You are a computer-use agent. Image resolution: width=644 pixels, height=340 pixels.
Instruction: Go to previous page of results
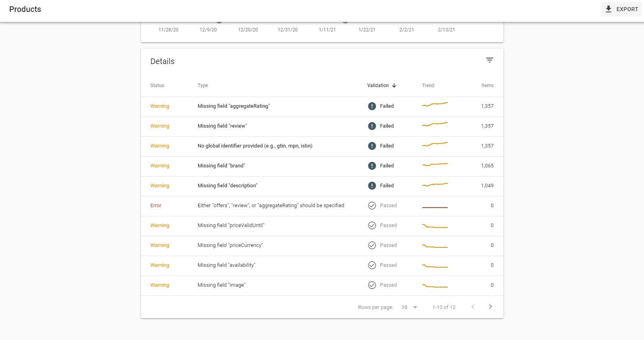tap(473, 307)
